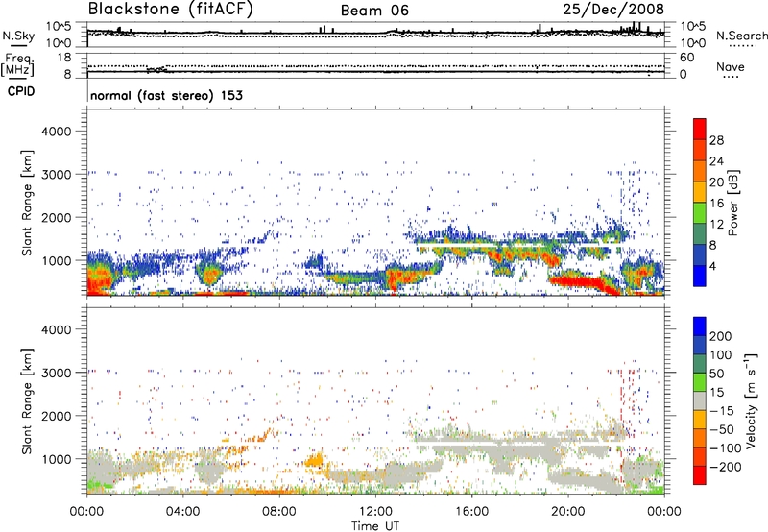Click the "18" tick on the frequency axis
The width and height of the screenshot is (768, 532).
(x=64, y=58)
